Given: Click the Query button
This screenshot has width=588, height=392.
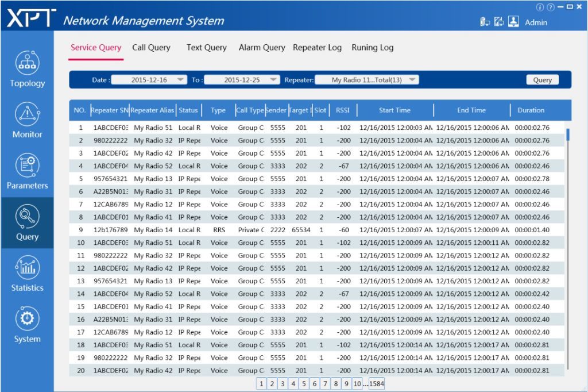Looking at the screenshot, I should click(x=542, y=79).
